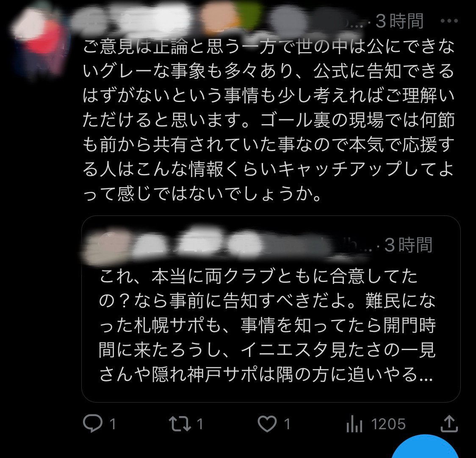Image resolution: width=476 pixels, height=458 pixels.
Task: Open the main tweet author's profile avatar
Action: point(40,40)
